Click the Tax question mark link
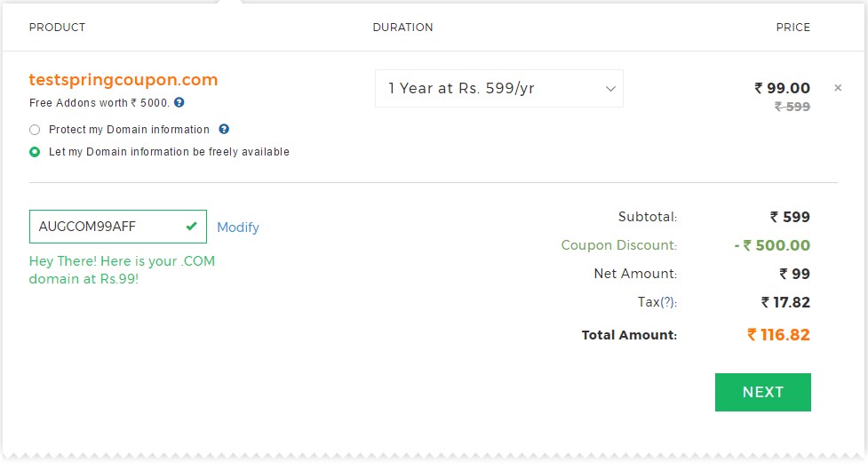 pos(668,302)
